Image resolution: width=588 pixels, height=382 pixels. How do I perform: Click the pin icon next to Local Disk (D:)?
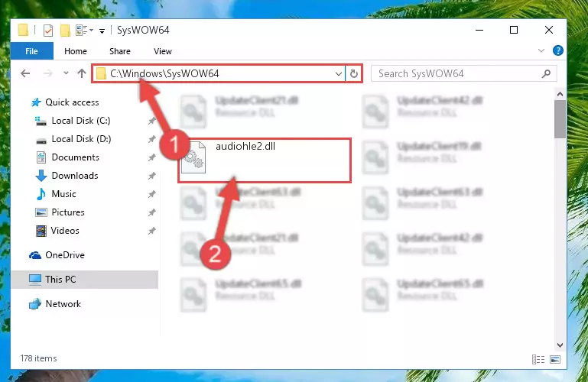pos(151,139)
